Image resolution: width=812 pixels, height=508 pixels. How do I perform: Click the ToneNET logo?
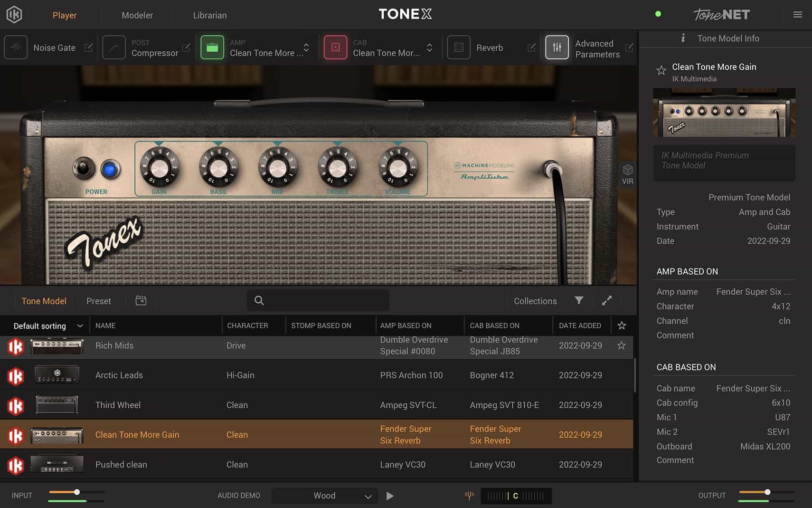[721, 15]
